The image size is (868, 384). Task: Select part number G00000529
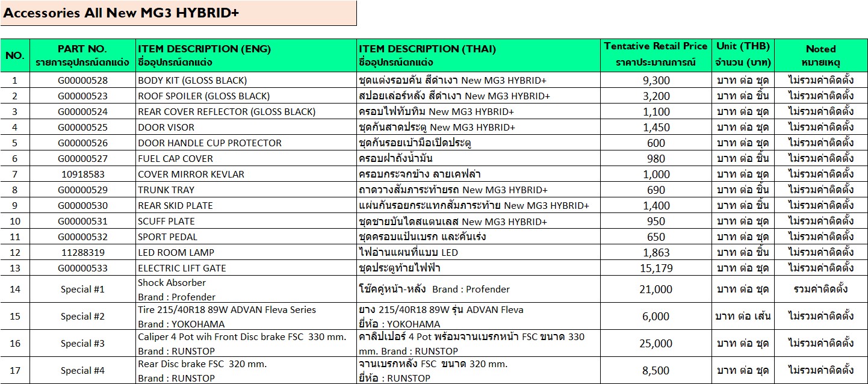(82, 190)
